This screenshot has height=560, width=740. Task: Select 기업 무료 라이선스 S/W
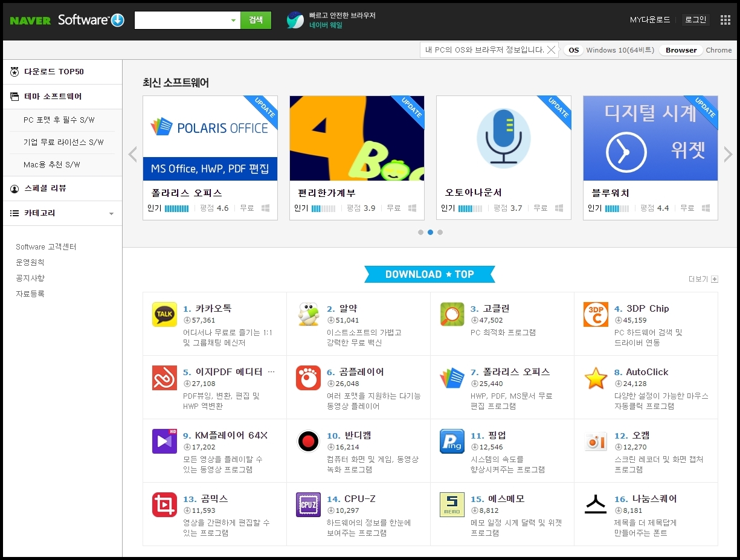coord(63,143)
